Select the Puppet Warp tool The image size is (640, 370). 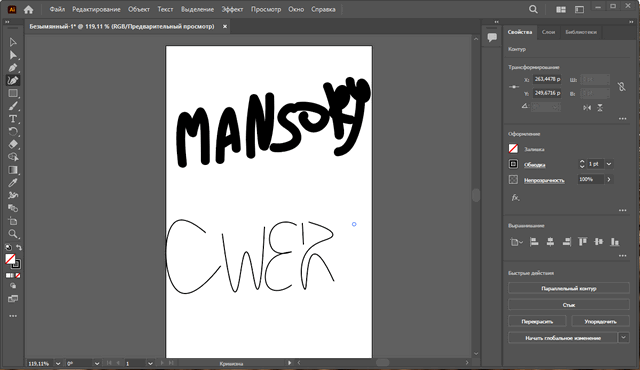[13, 195]
